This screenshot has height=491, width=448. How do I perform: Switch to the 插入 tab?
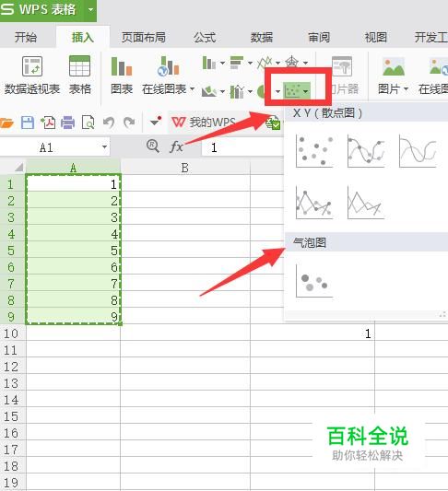(83, 37)
